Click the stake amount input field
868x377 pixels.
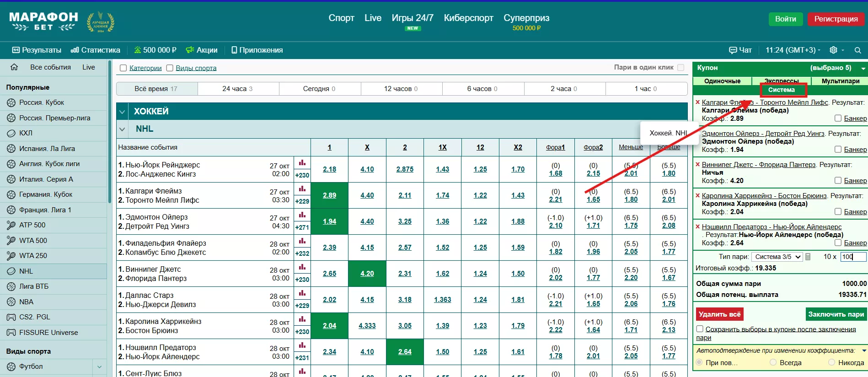pos(853,257)
